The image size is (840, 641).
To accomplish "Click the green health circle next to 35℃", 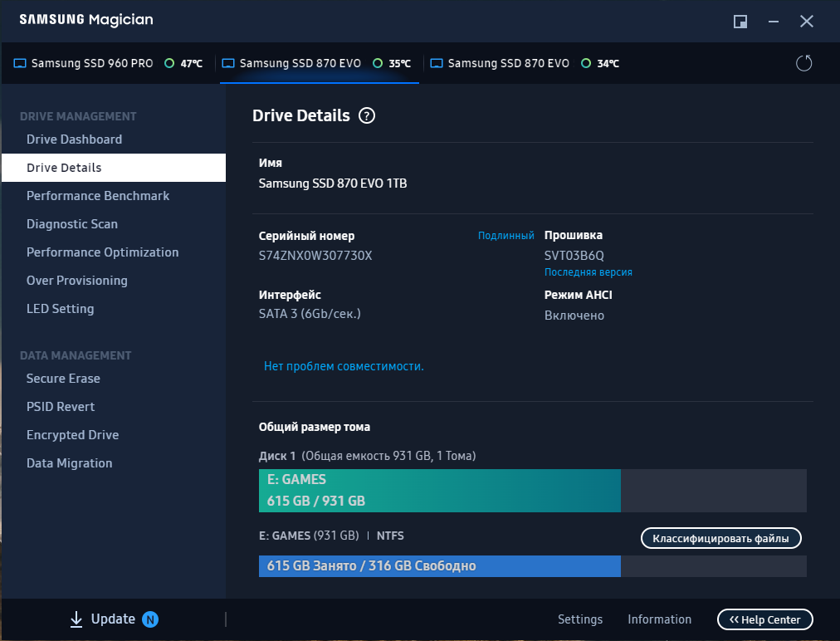I will tap(378, 63).
